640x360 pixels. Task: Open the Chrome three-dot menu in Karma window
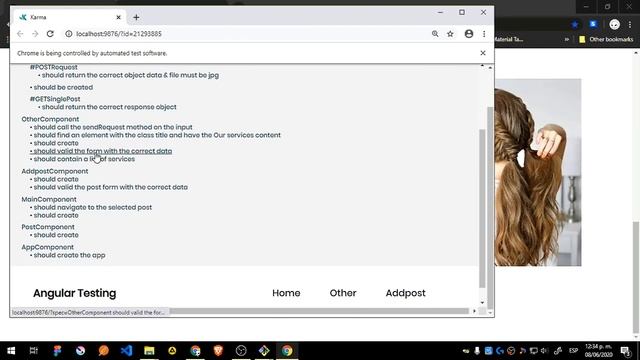click(x=484, y=34)
